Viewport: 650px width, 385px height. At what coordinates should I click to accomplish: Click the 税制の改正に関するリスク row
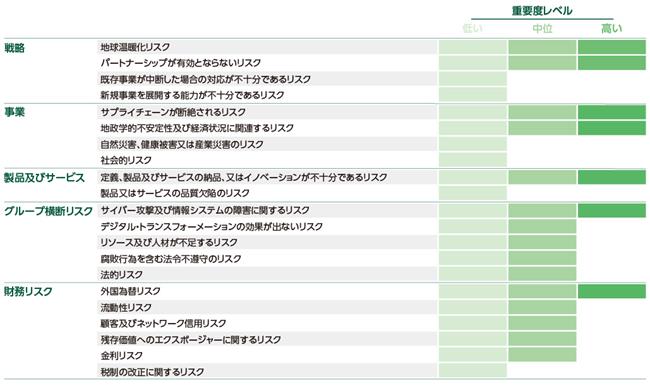tap(267, 371)
